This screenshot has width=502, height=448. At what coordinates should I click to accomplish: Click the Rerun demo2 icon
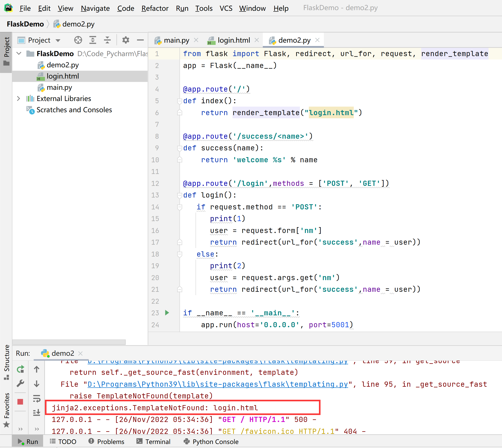click(20, 369)
